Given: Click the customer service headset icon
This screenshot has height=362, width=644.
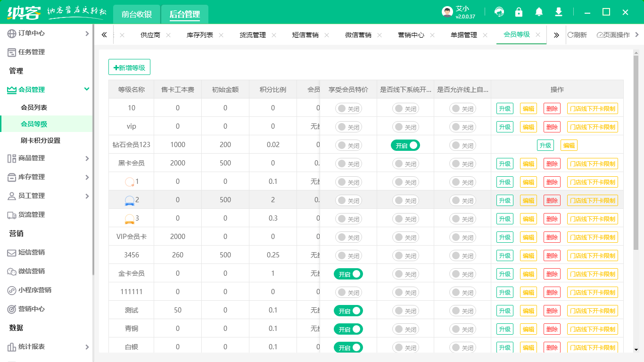Looking at the screenshot, I should click(x=499, y=12).
